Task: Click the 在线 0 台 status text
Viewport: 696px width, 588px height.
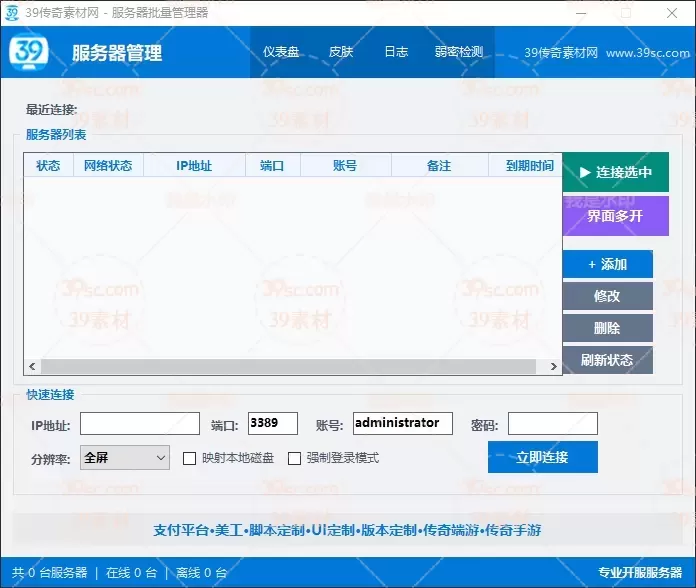Action: pyautogui.click(x=131, y=572)
